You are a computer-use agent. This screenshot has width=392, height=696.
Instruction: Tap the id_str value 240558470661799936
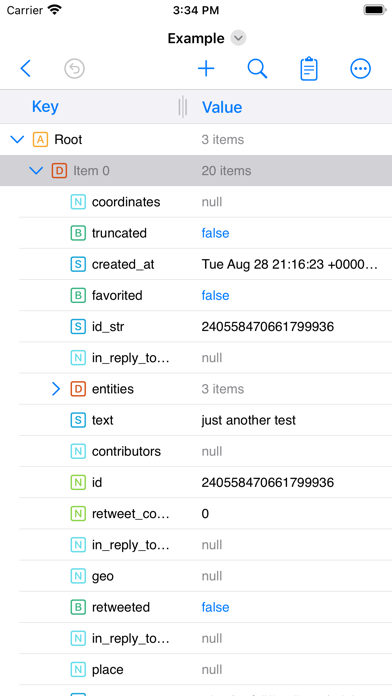pos(268,327)
